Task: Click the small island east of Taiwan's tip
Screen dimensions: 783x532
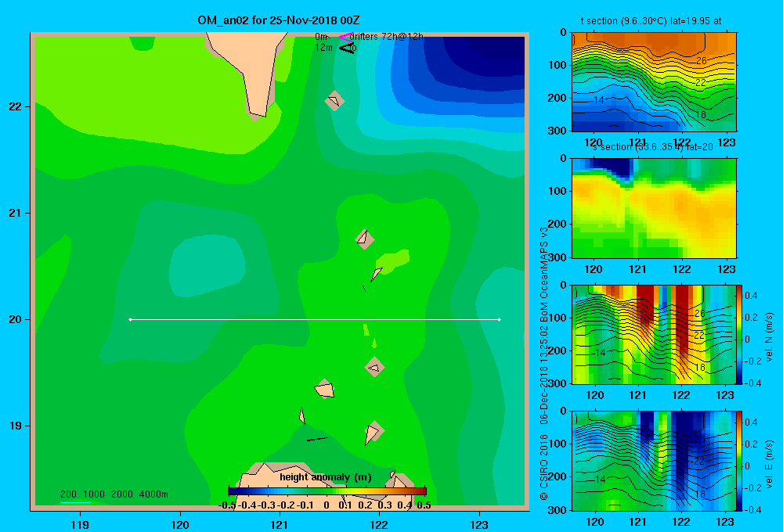Action: coord(334,101)
